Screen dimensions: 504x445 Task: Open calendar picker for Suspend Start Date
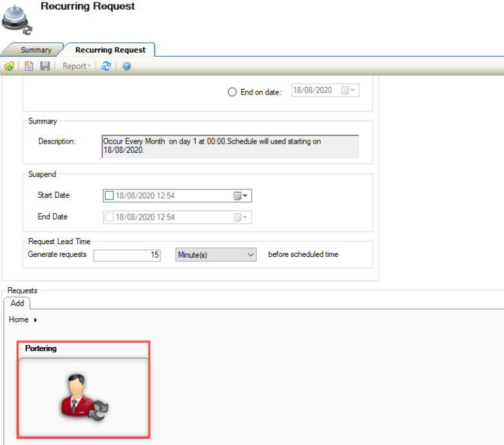click(241, 196)
